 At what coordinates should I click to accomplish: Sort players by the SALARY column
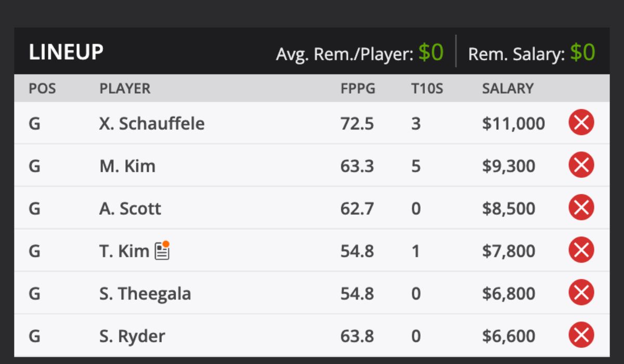pyautogui.click(x=507, y=88)
